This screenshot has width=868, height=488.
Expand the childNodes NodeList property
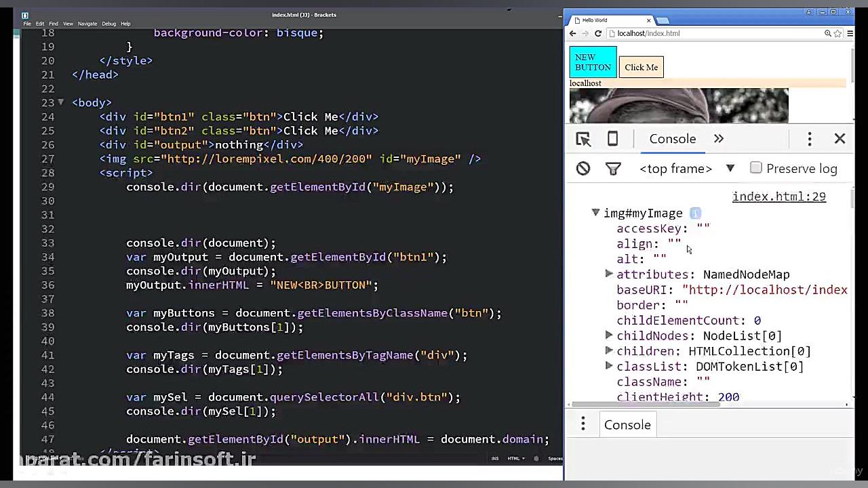[x=609, y=335]
